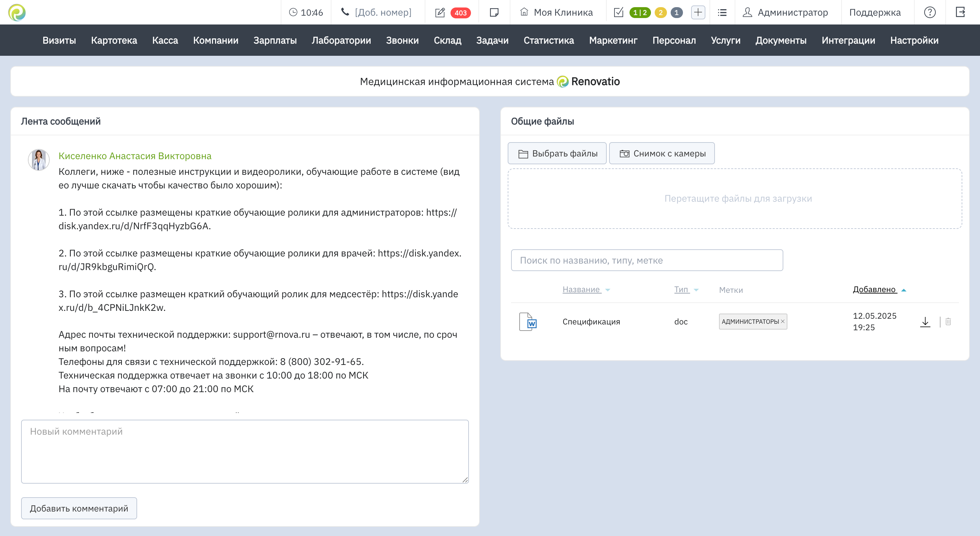Open the Картотека menu
The width and height of the screenshot is (980, 536).
pos(114,40)
